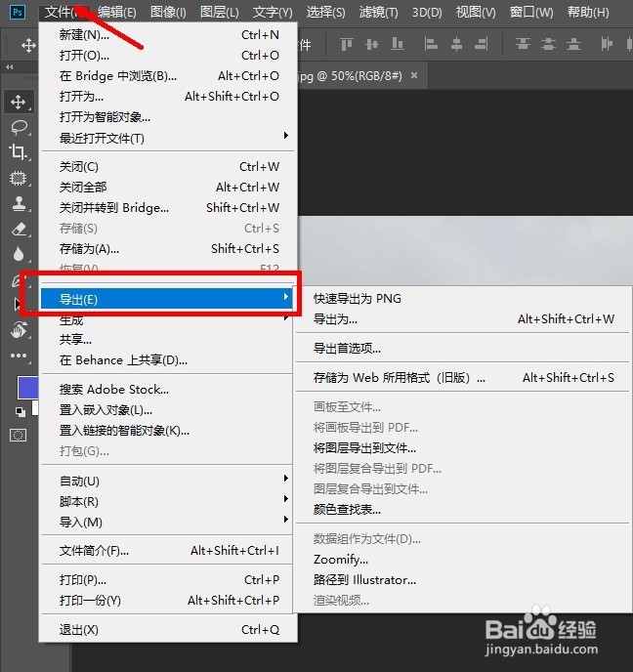Choose 搜索 Adobe Stock...
The height and width of the screenshot is (672, 633).
[x=167, y=390]
